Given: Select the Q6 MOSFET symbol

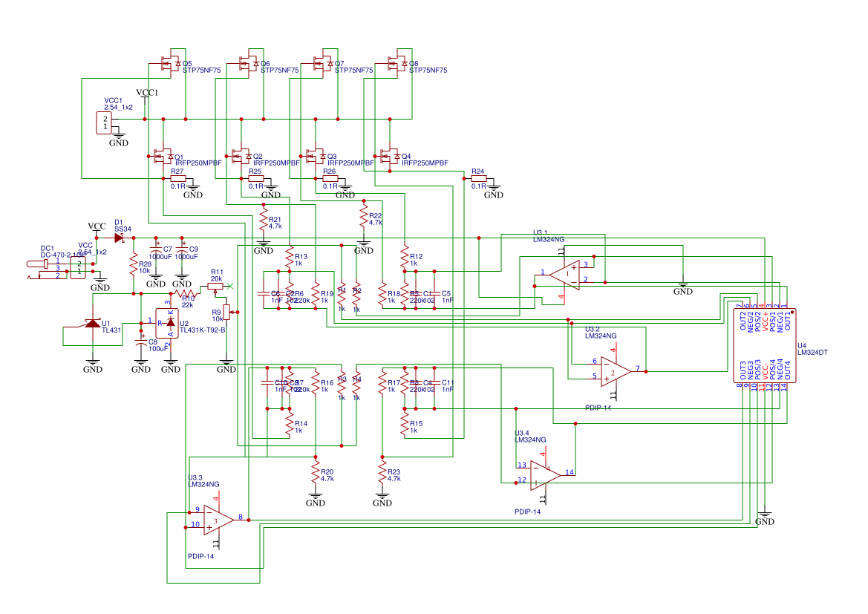Looking at the screenshot, I should click(x=247, y=63).
